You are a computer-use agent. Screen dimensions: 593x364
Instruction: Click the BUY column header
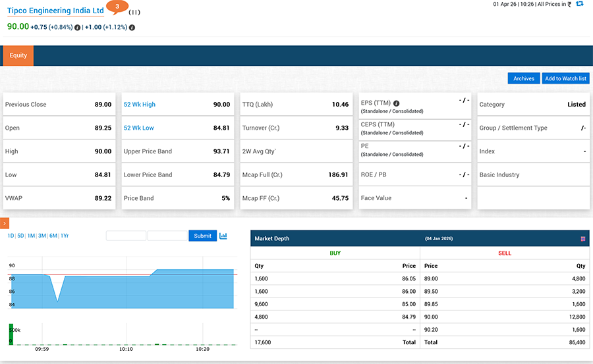[335, 253]
